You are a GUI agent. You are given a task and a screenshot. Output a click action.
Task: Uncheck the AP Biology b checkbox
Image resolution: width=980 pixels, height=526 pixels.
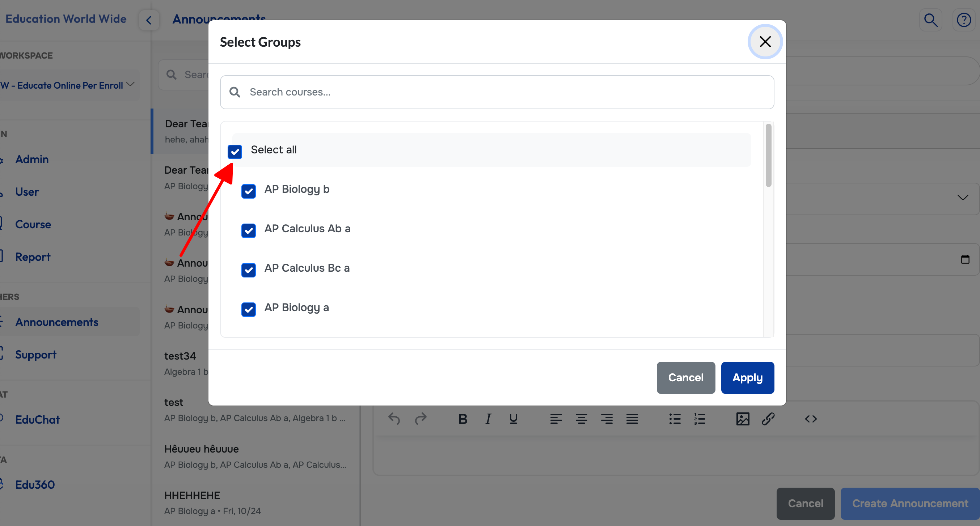(x=248, y=191)
